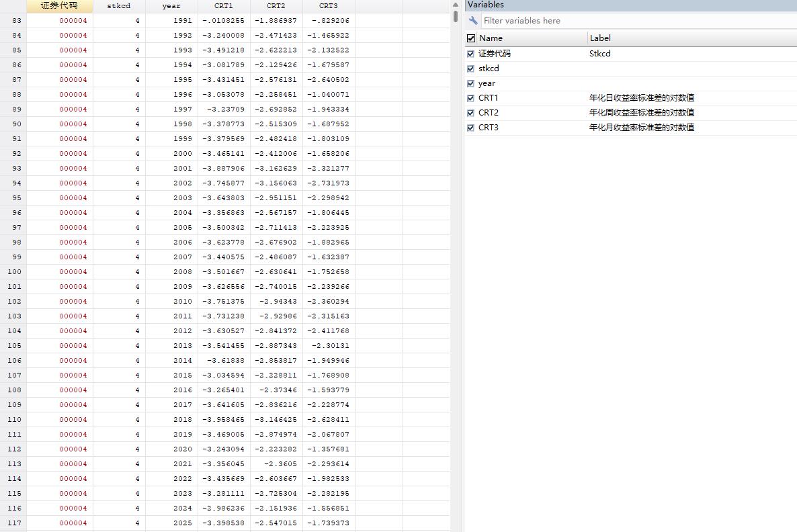Select the stkcd variable name in list

tap(489, 69)
